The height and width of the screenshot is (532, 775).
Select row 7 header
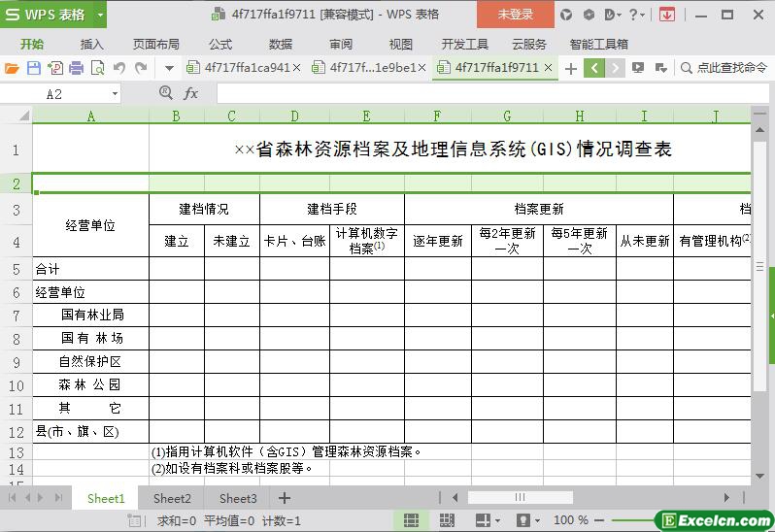click(x=17, y=316)
